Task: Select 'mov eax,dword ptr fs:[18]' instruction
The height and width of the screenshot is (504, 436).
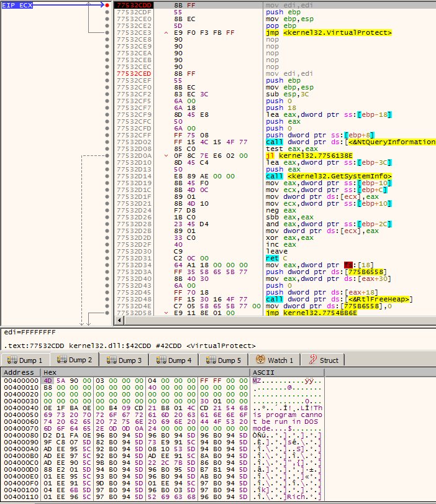Action: pos(320,265)
